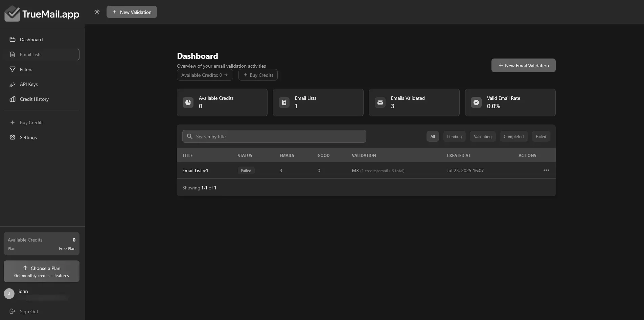
Task: Click the Sign Out icon
Action: 13,311
